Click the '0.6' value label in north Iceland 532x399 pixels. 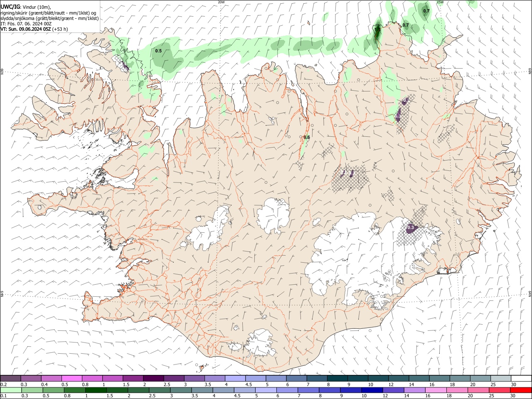point(307,137)
